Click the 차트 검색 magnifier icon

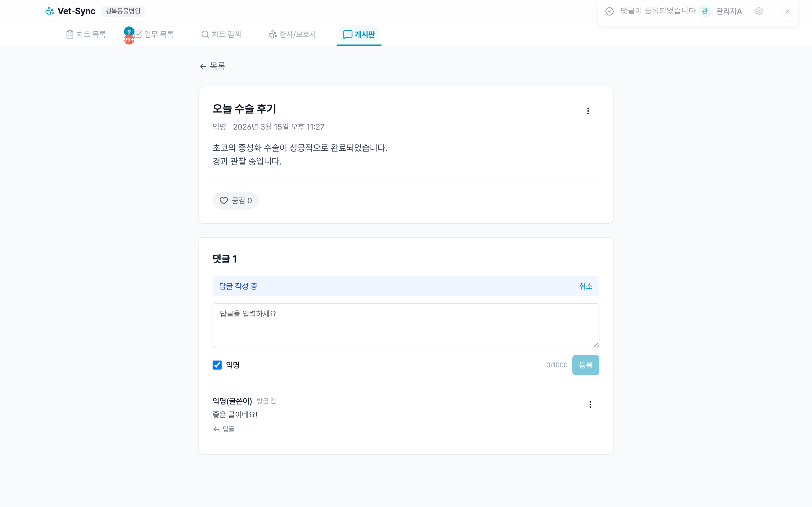point(205,34)
